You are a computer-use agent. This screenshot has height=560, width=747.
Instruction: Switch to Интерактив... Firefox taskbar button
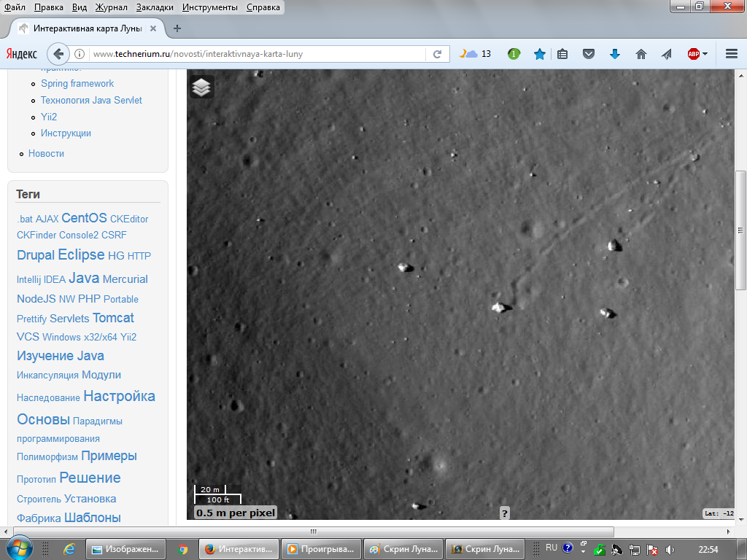click(239, 549)
